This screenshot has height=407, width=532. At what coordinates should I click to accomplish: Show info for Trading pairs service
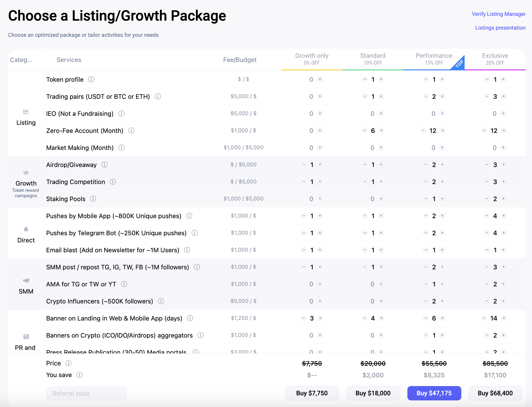point(158,96)
